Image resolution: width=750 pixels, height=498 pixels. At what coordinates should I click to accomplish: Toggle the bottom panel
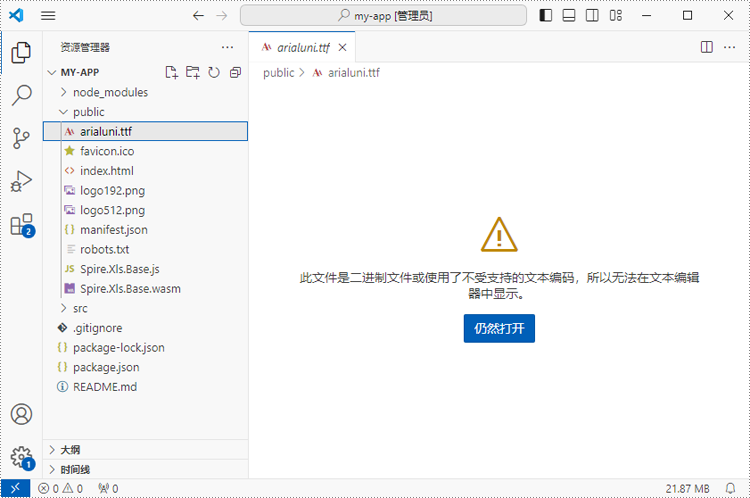tap(569, 15)
